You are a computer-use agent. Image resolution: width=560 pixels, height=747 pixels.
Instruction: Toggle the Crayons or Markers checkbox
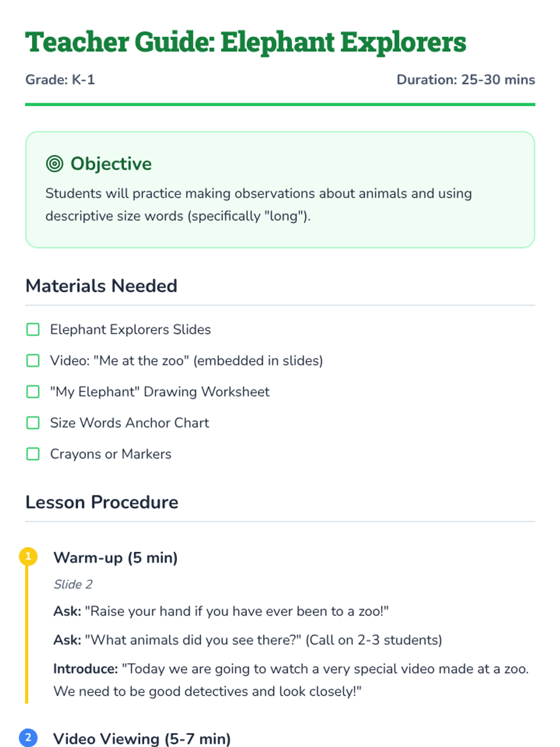(33, 454)
